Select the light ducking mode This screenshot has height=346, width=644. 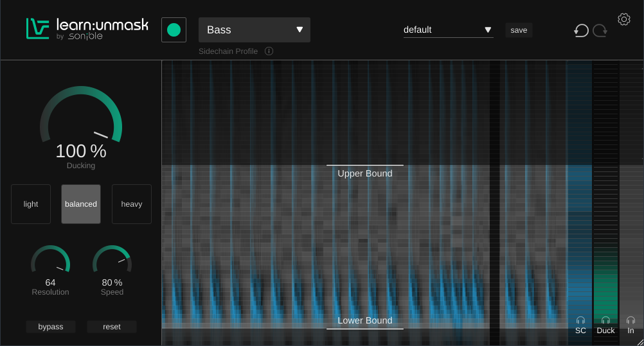pyautogui.click(x=31, y=204)
